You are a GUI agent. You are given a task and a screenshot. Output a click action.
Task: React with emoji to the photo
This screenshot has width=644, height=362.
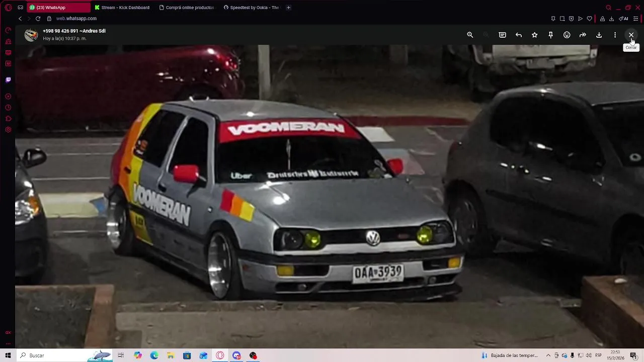[x=567, y=35]
